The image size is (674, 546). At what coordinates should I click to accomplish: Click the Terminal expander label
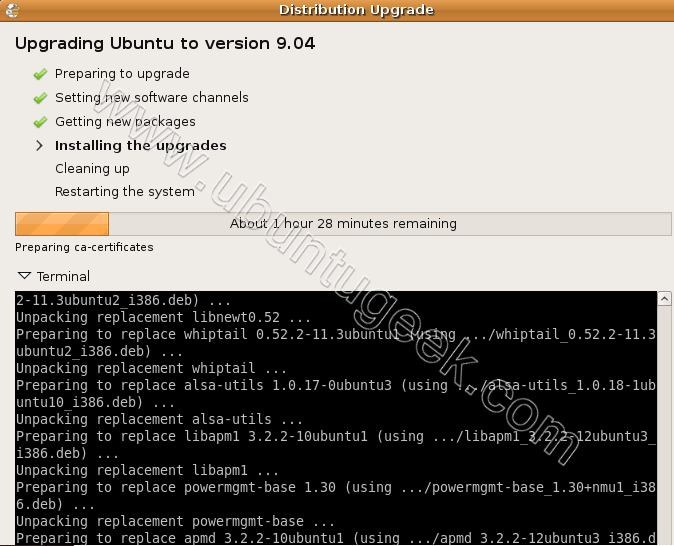click(63, 276)
